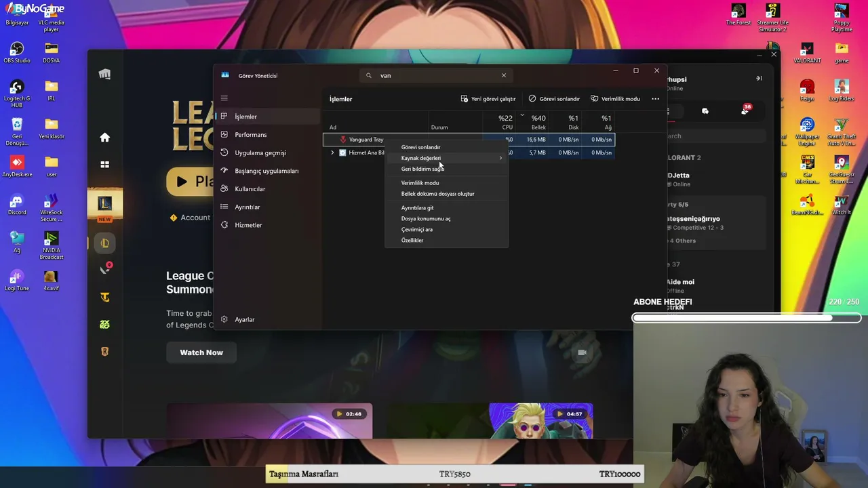Select the Valorant icon in Riot sidebar
Viewport: 868px width, 488px height.
pos(104,270)
